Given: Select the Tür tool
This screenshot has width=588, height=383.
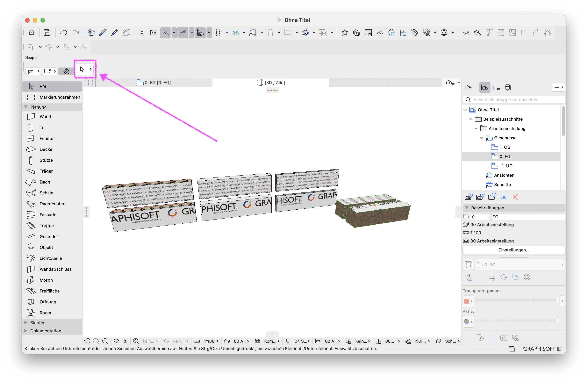Looking at the screenshot, I should click(52, 127).
